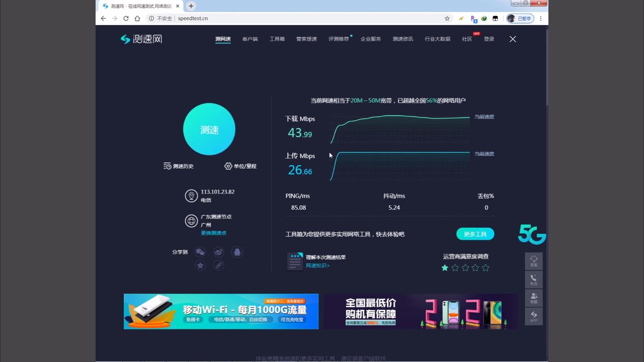Click the 电话 phone contact sidebar icon
The height and width of the screenshot is (362, 644).
tap(534, 280)
